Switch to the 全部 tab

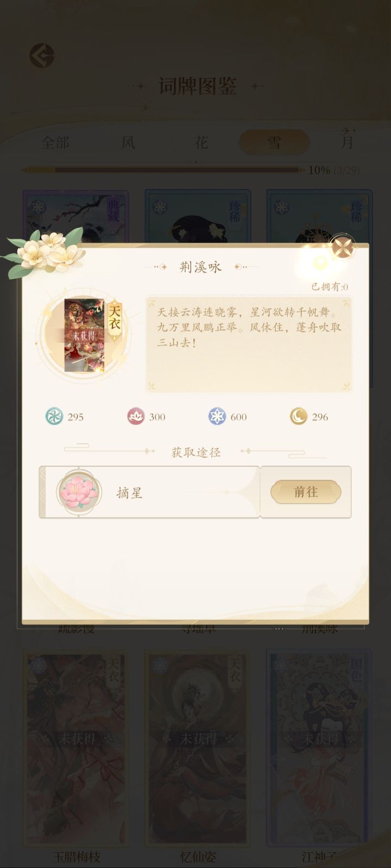point(55,143)
